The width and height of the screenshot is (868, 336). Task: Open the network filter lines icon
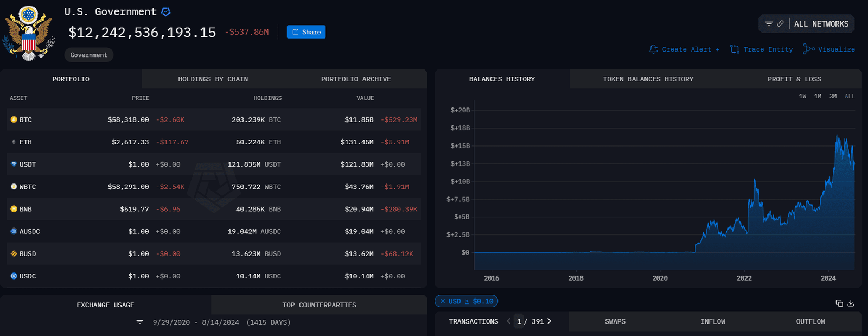(769, 24)
